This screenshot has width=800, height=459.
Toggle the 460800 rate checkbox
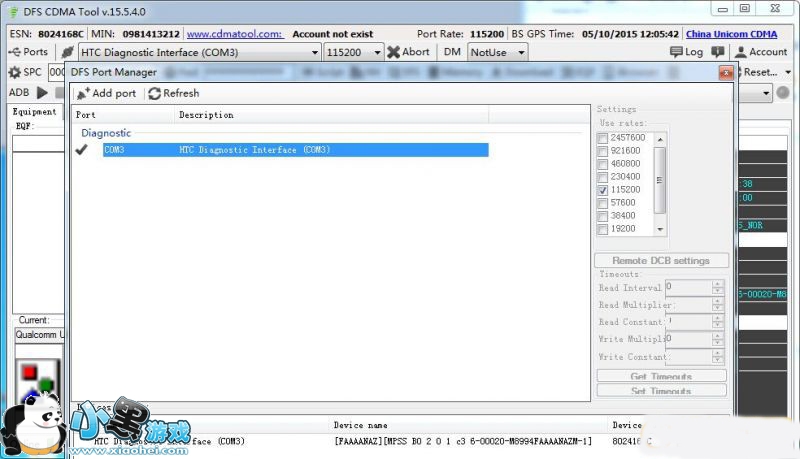pos(603,164)
